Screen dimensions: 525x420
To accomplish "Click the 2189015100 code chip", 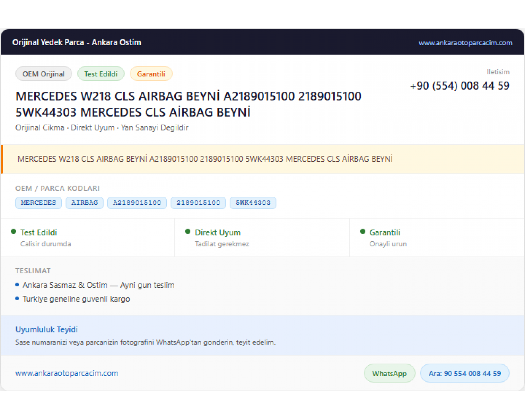I will click(198, 203).
